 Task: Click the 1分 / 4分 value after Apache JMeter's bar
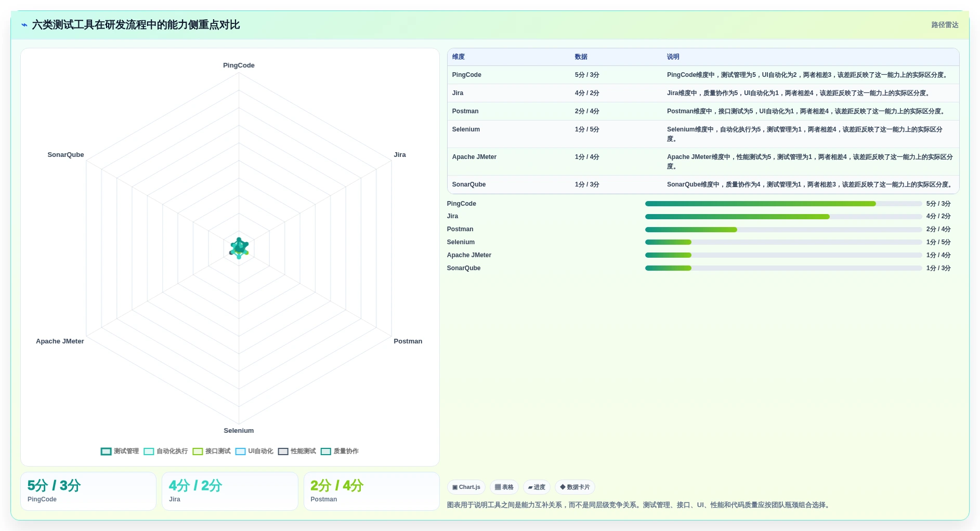pos(938,255)
